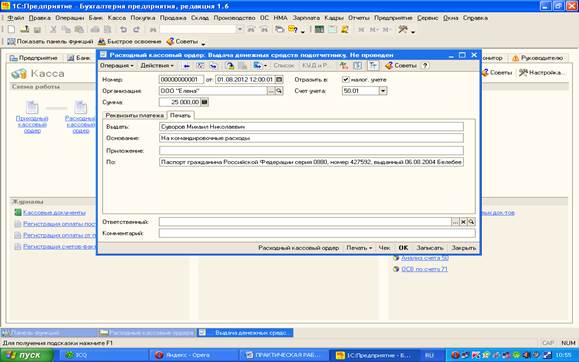
Task: Click the Выдать field with Суворов Михаил Николаевич
Action: [311, 127]
